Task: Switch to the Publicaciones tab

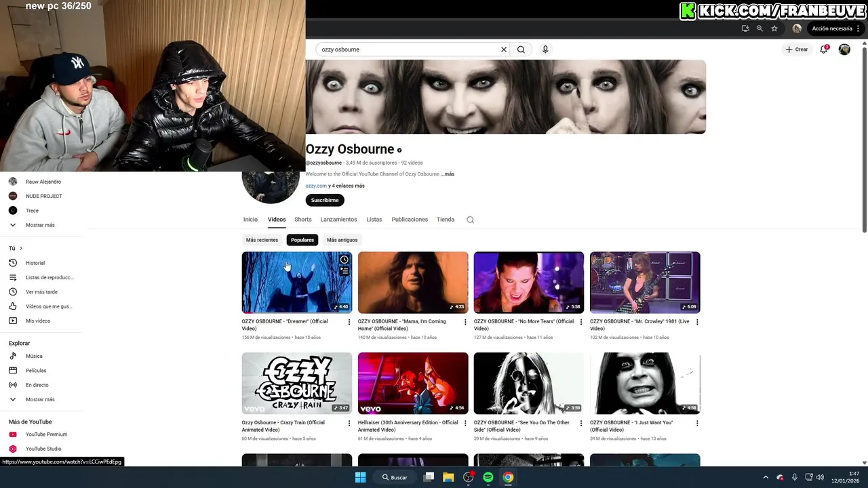Action: click(x=410, y=220)
